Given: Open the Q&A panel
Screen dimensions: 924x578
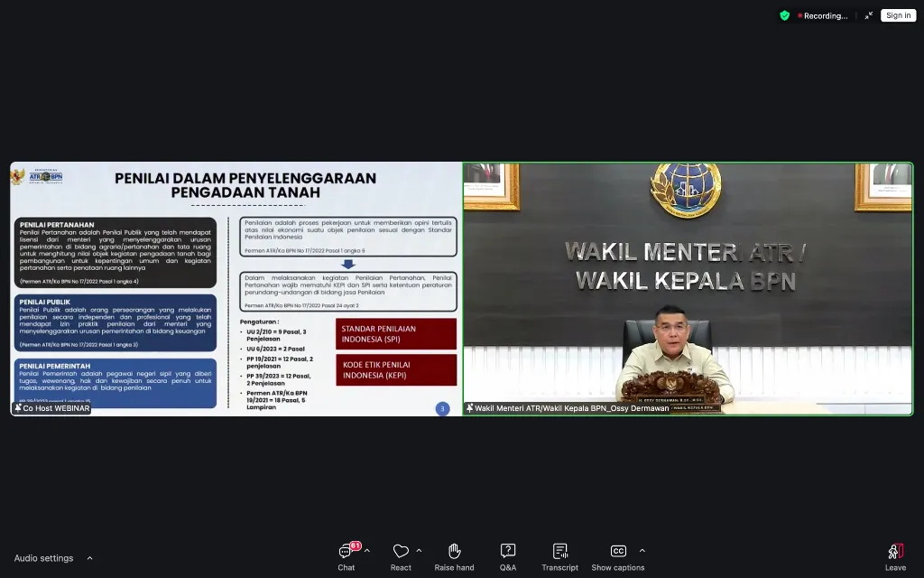Looking at the screenshot, I should click(508, 552).
